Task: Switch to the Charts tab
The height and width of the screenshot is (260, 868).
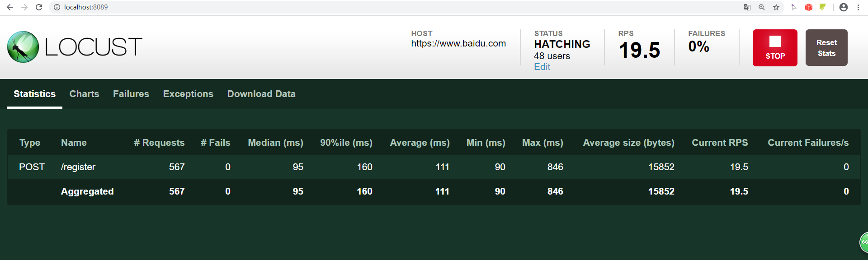Action: click(x=84, y=94)
